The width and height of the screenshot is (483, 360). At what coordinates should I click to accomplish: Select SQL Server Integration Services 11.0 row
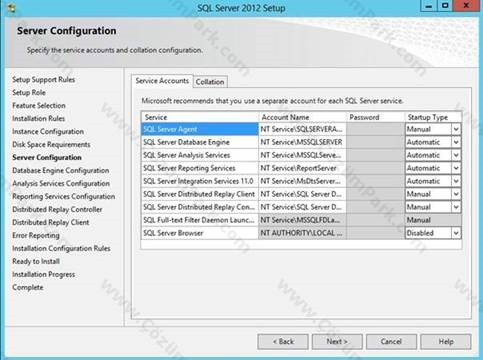pos(200,181)
